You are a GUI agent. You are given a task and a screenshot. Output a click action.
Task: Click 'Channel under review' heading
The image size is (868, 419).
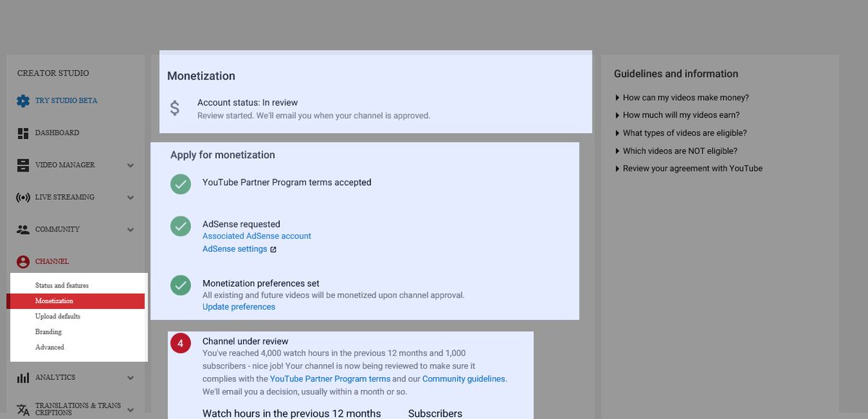tap(245, 342)
